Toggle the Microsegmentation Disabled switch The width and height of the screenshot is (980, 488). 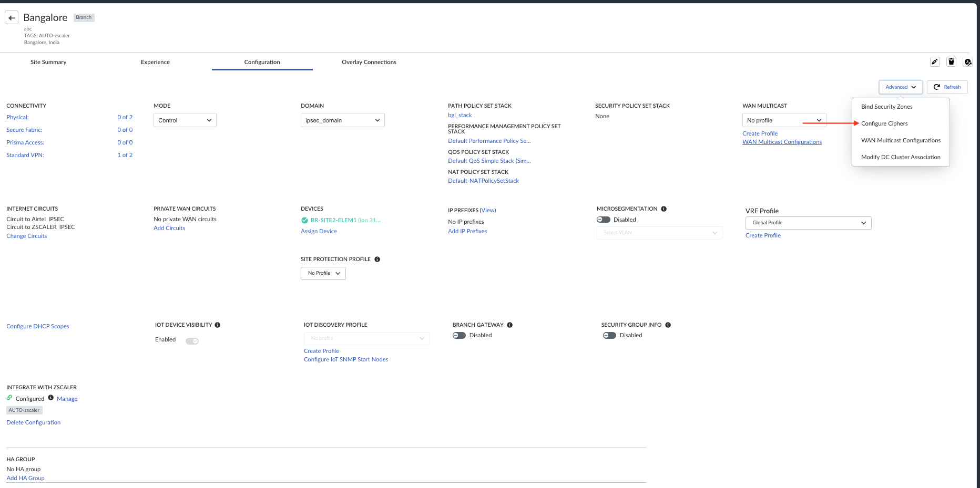click(x=604, y=220)
